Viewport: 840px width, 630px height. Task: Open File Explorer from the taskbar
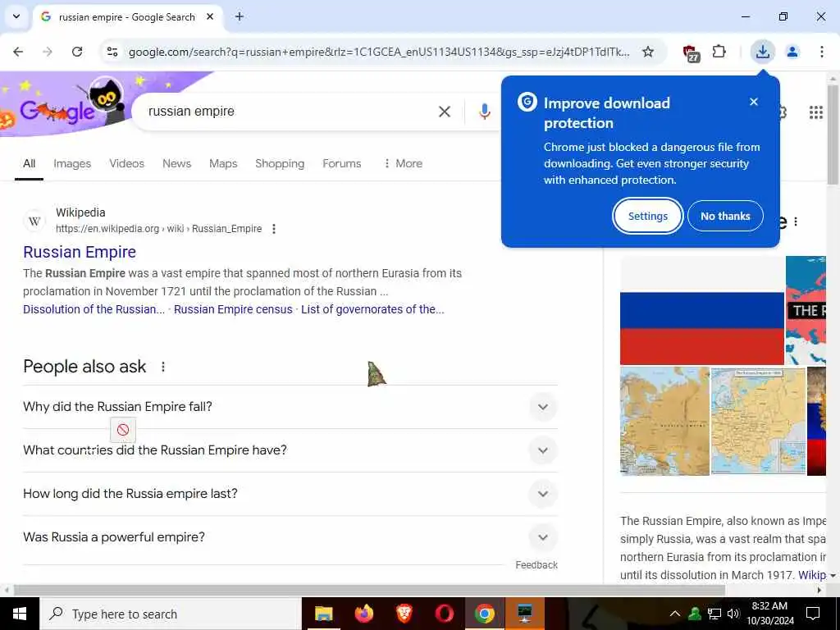(x=323, y=614)
